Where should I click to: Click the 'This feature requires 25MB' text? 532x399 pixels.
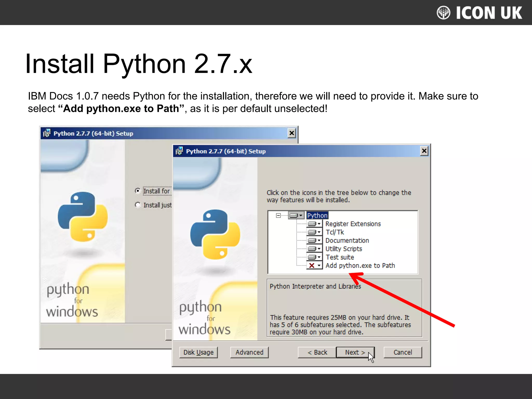click(x=340, y=325)
